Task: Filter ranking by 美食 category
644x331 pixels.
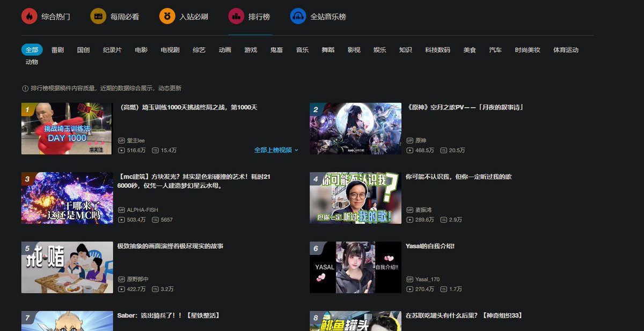Action: tap(470, 50)
